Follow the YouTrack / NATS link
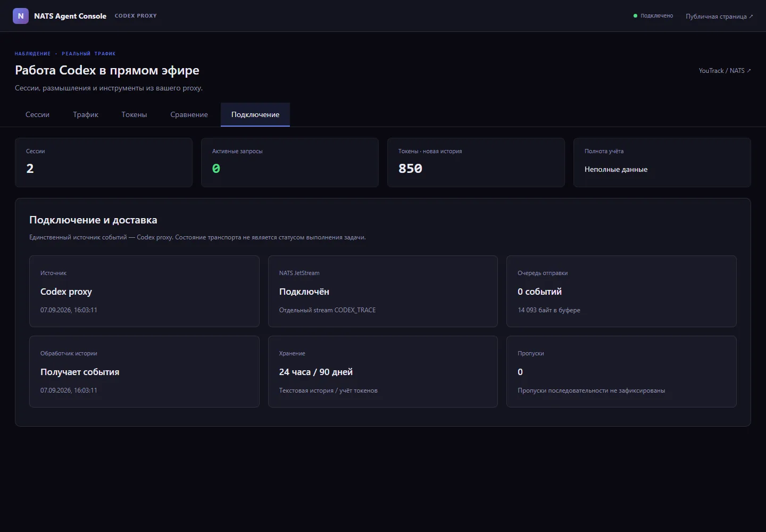Viewport: 766px width, 532px height. click(725, 71)
